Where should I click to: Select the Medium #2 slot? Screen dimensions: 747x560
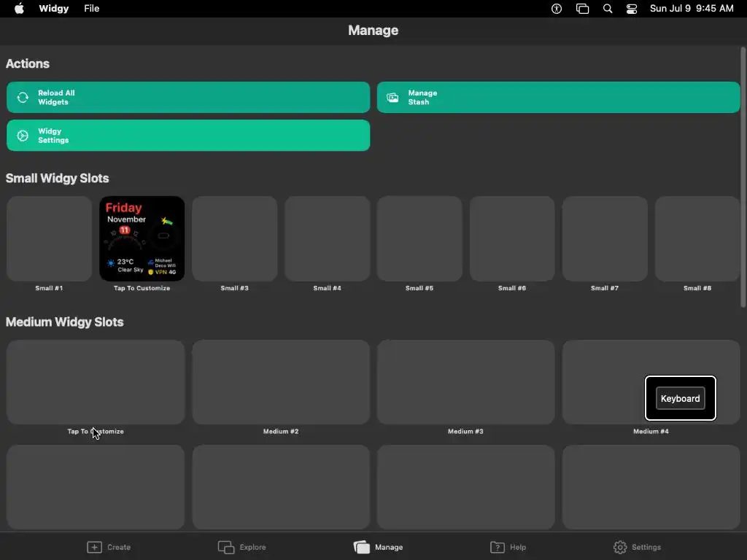281,382
